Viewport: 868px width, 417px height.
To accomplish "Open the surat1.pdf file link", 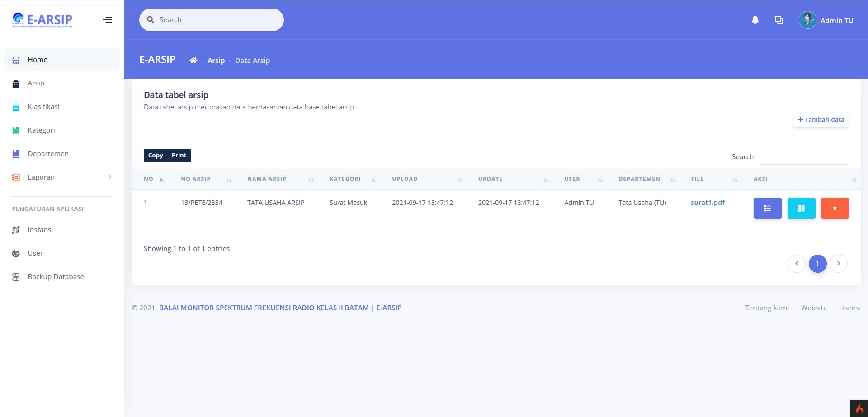I will point(708,203).
